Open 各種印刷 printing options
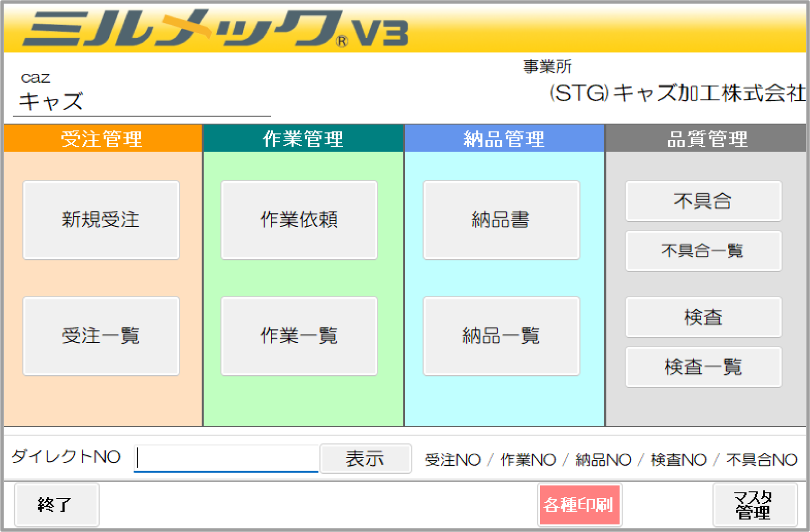This screenshot has width=810, height=532. (x=580, y=505)
